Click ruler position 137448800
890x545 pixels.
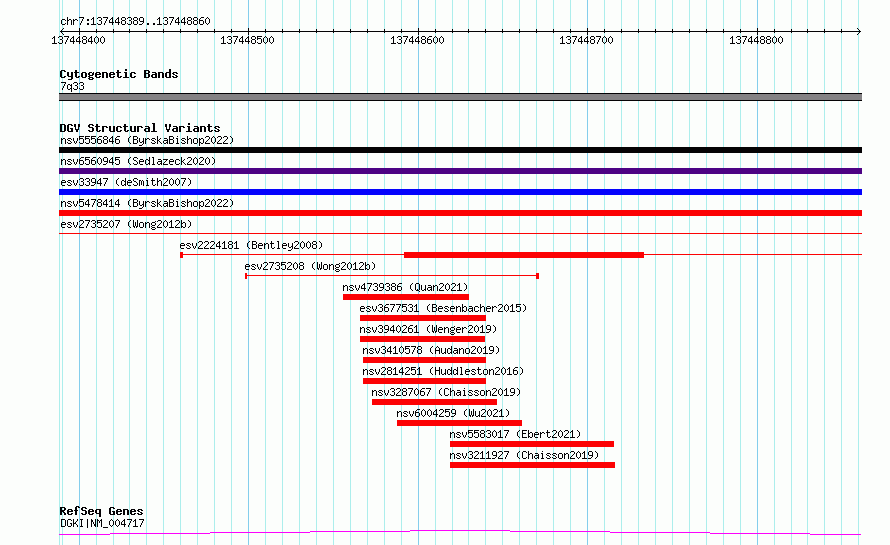(x=756, y=40)
